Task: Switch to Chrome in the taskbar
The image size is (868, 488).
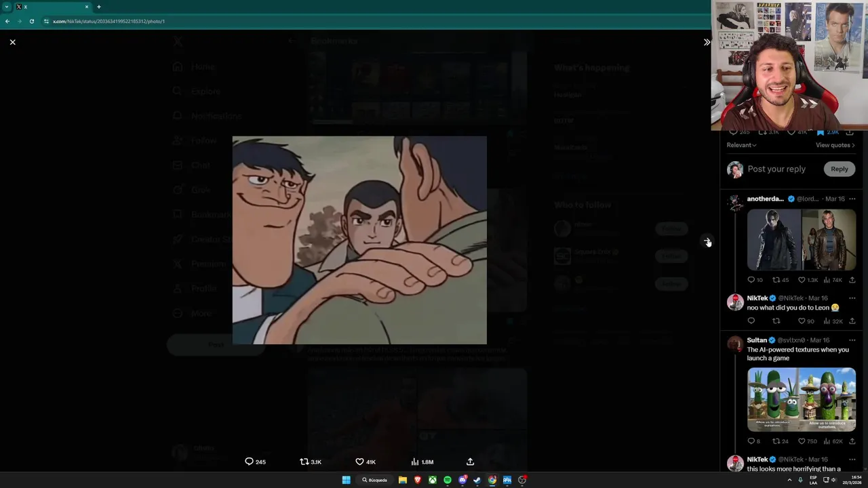Action: pyautogui.click(x=492, y=480)
